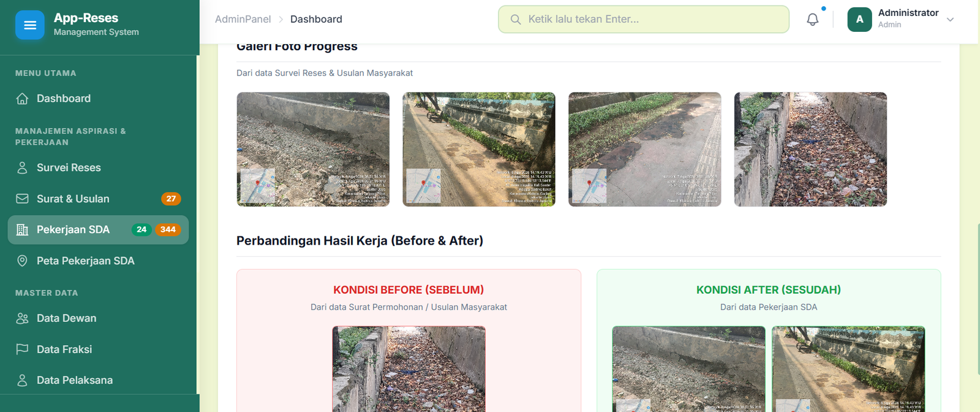The height and width of the screenshot is (412, 980).
Task: Open the third gallery photo of paved path
Action: click(x=645, y=150)
